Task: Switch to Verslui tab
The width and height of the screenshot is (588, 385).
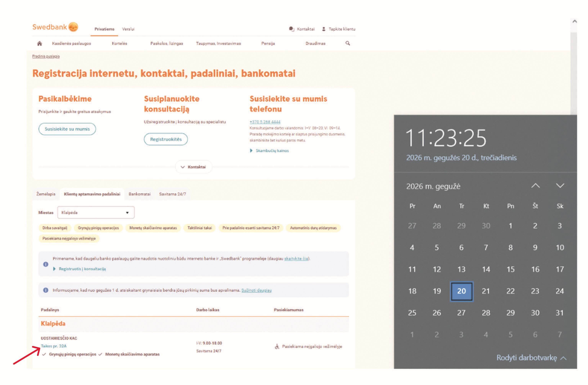Action: (x=128, y=29)
